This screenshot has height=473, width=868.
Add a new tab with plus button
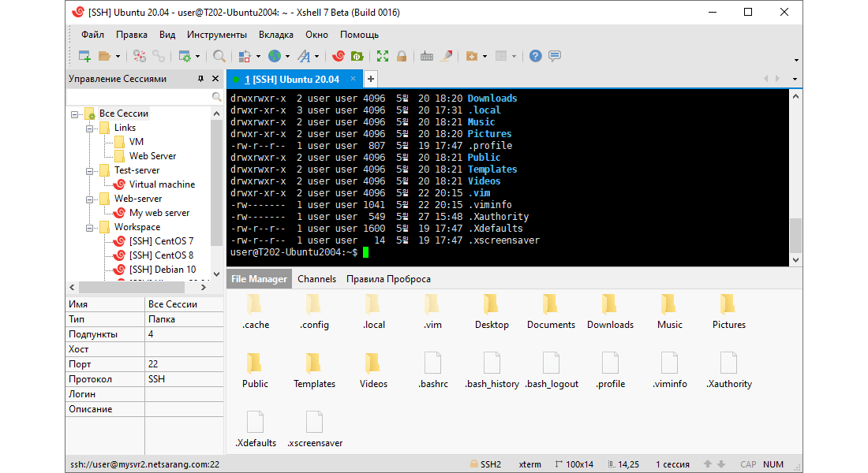tap(371, 79)
